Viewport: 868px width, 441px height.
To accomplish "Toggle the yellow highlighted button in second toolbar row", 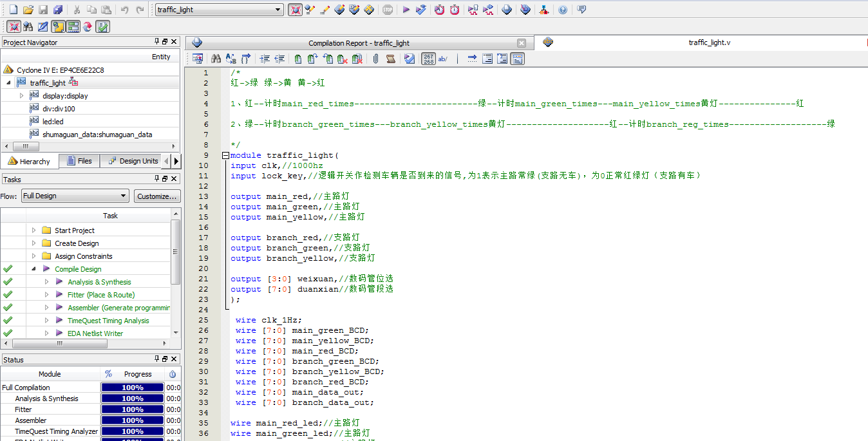I will 58,26.
